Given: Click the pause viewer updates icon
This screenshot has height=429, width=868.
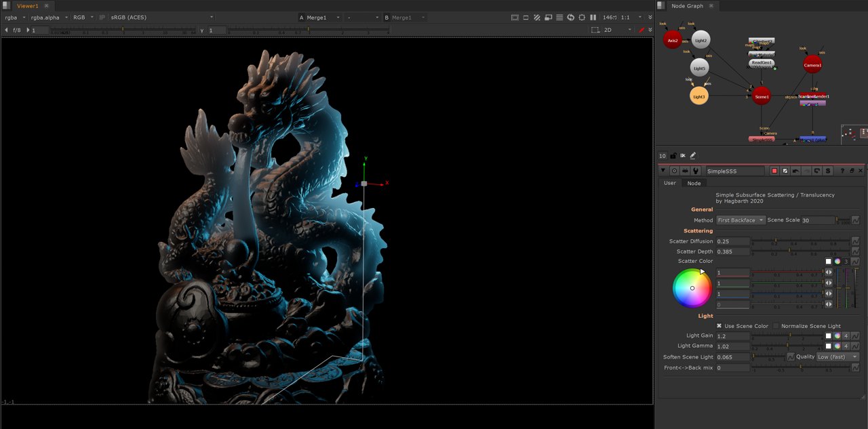Looking at the screenshot, I should (593, 17).
